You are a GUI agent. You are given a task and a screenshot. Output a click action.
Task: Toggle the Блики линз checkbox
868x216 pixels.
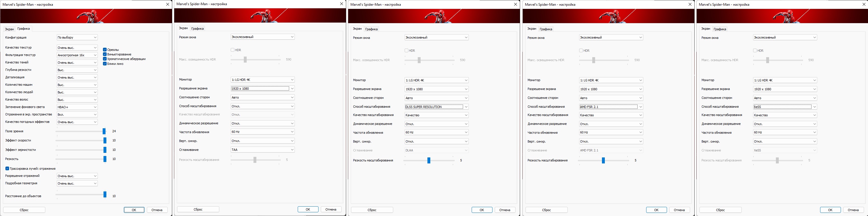105,63
